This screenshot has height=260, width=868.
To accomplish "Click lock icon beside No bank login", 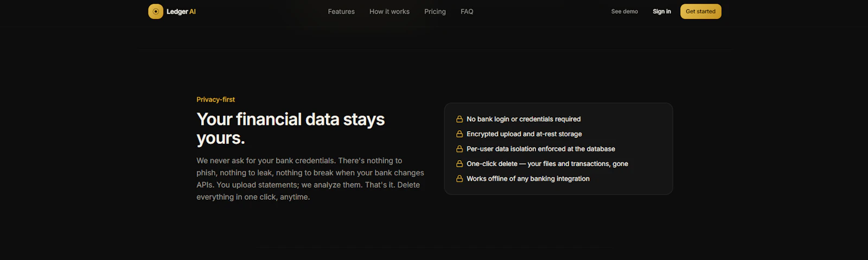I will 459,119.
